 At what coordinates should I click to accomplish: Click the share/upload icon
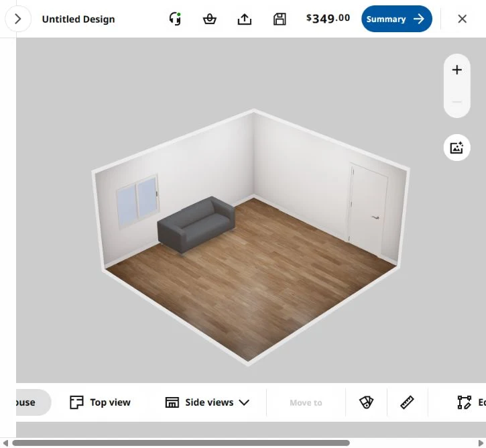pos(245,19)
